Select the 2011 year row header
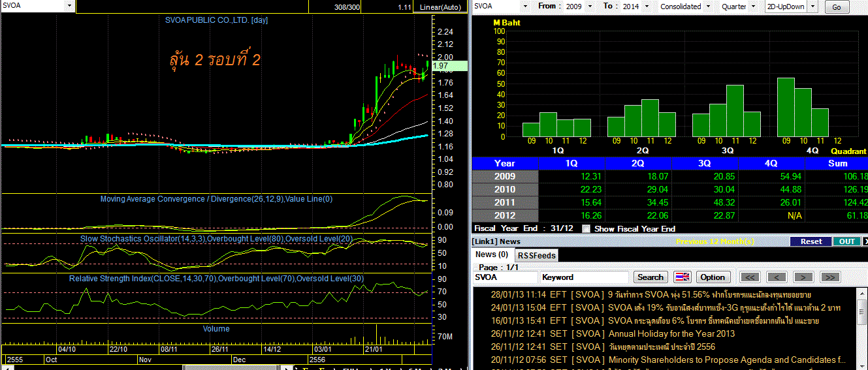 tap(505, 202)
